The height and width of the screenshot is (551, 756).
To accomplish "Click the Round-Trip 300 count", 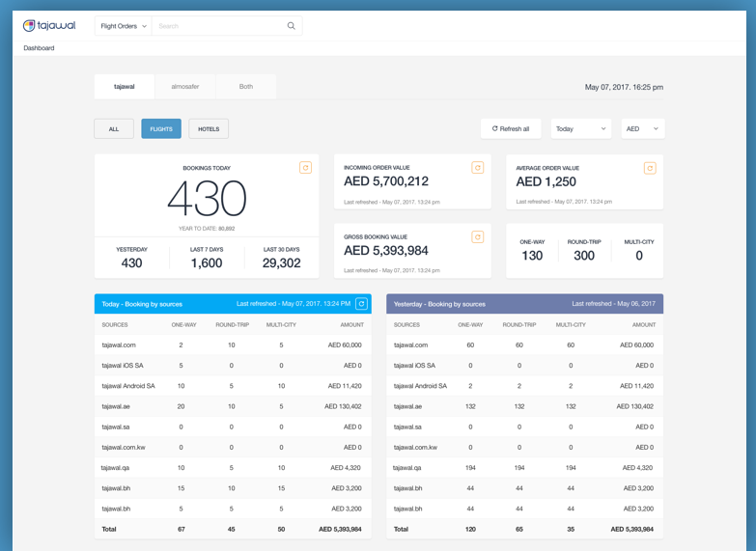I will click(584, 256).
